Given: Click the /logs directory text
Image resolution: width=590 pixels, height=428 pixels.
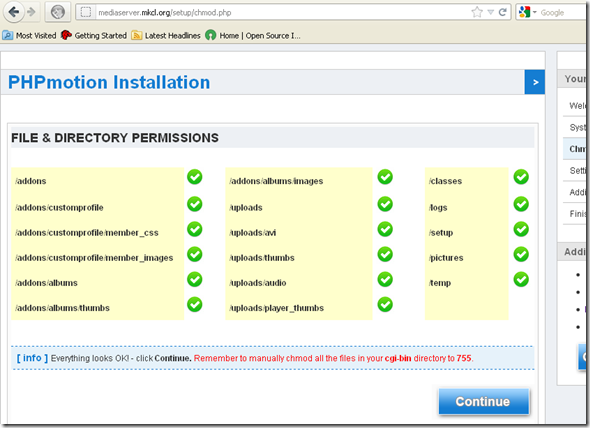Looking at the screenshot, I should 438,207.
